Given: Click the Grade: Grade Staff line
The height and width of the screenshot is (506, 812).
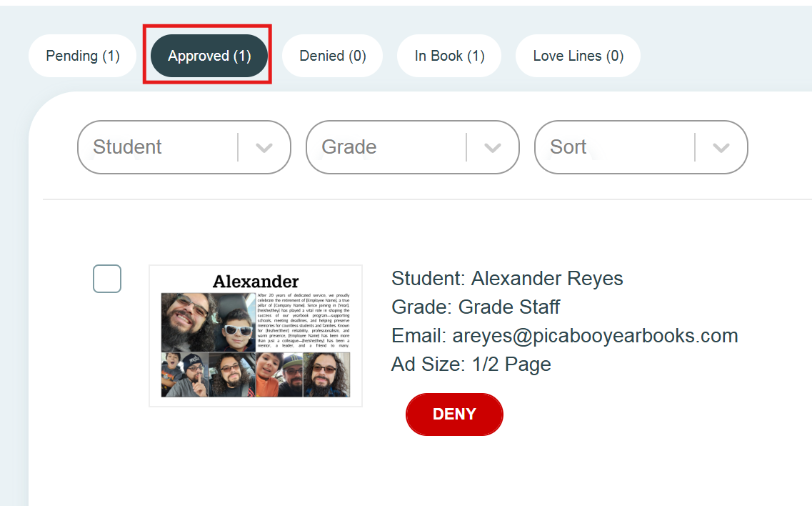Looking at the screenshot, I should (x=476, y=307).
